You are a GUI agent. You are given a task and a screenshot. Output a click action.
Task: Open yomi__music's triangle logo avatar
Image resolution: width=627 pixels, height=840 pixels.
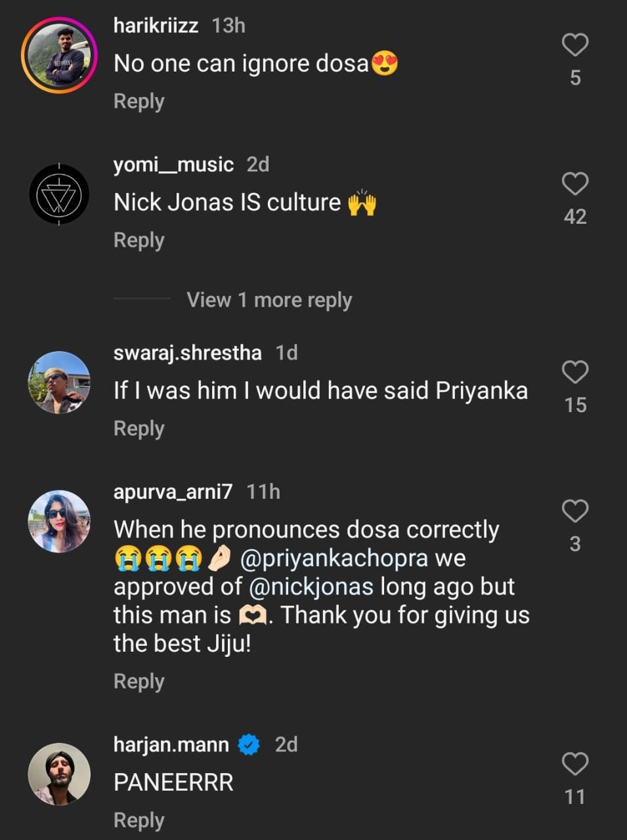pyautogui.click(x=59, y=194)
